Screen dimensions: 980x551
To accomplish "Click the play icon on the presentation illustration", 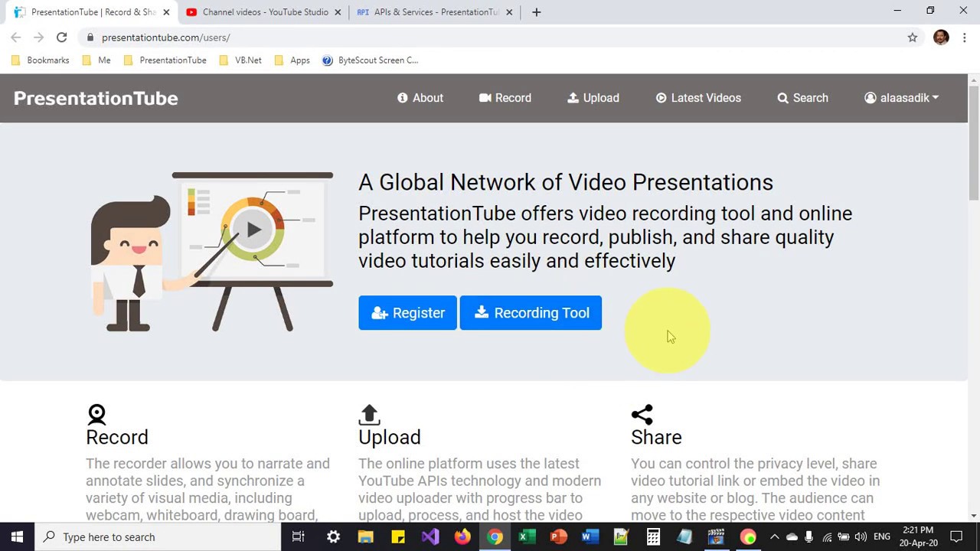I will pos(253,230).
